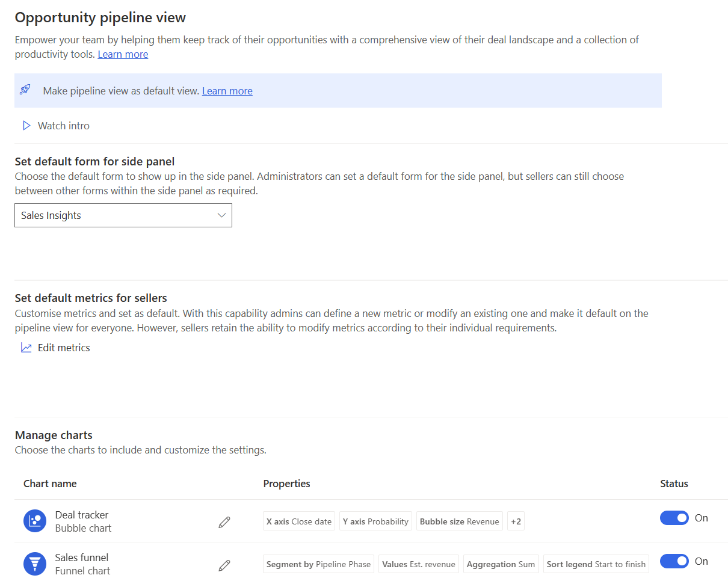Click the Bubble size Revenue property tag
This screenshot has height=587, width=728.
coord(459,521)
